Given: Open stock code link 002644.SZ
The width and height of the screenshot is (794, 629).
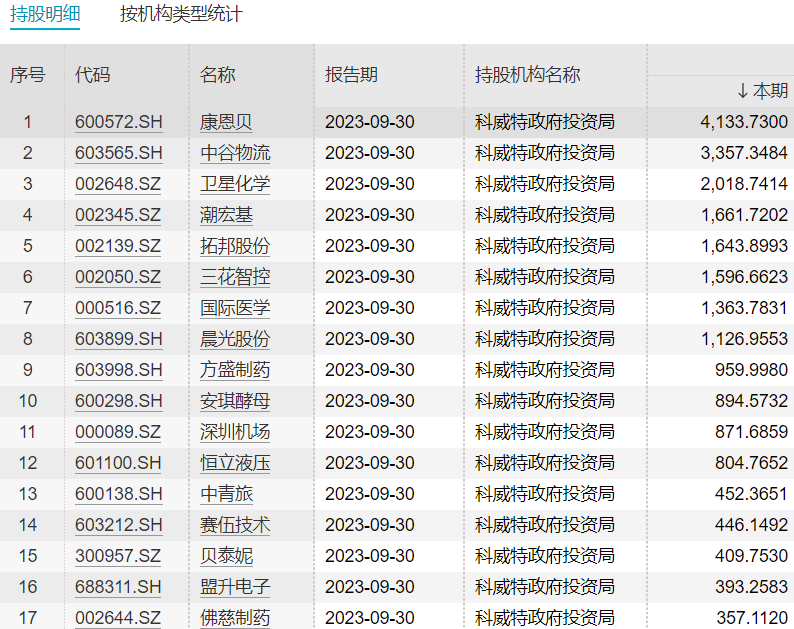Looking at the screenshot, I should [x=117, y=618].
